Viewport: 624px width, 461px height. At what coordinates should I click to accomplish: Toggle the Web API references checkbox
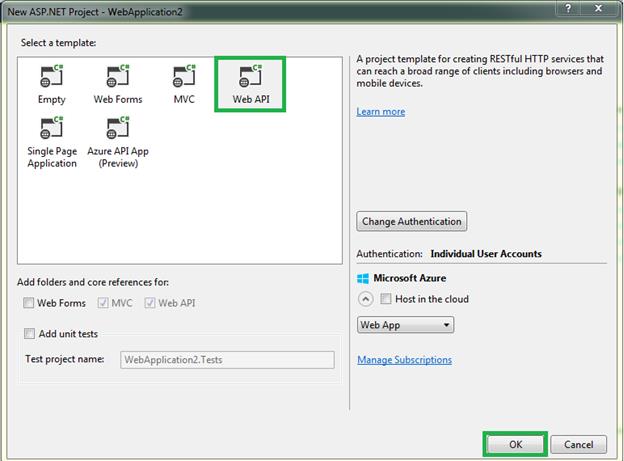coord(150,303)
